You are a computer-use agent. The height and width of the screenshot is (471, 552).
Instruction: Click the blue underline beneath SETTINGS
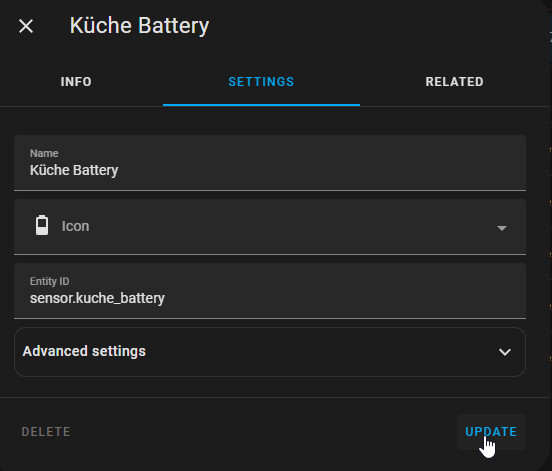point(261,105)
